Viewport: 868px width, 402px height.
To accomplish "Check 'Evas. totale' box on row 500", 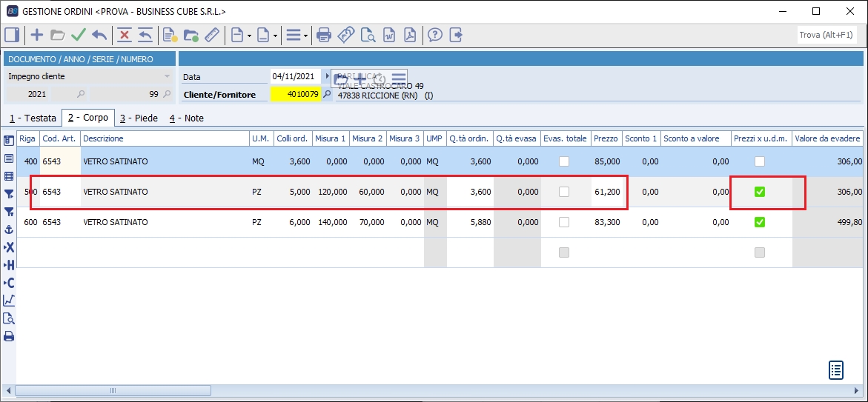I will [564, 192].
